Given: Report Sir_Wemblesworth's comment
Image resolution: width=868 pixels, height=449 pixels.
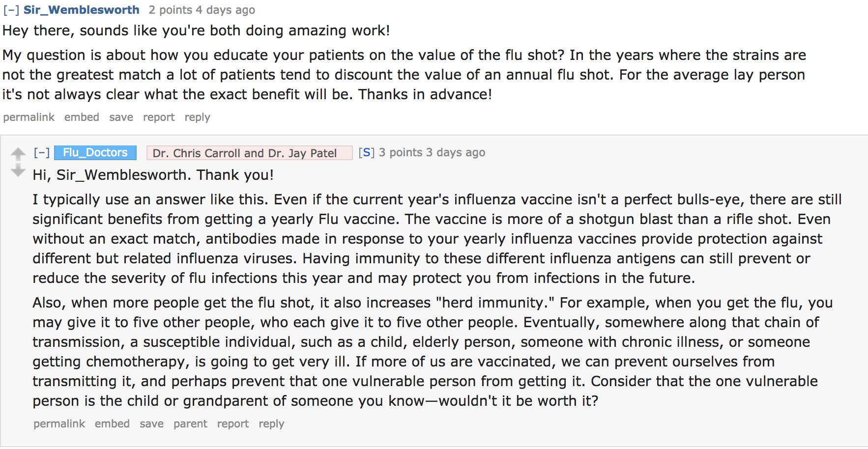Looking at the screenshot, I should point(159,117).
